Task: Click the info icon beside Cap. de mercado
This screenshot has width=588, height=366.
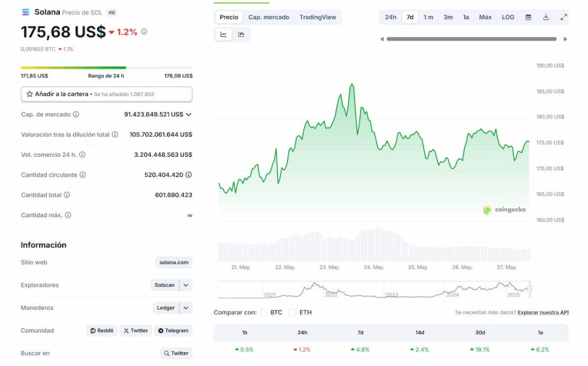Action: point(76,114)
